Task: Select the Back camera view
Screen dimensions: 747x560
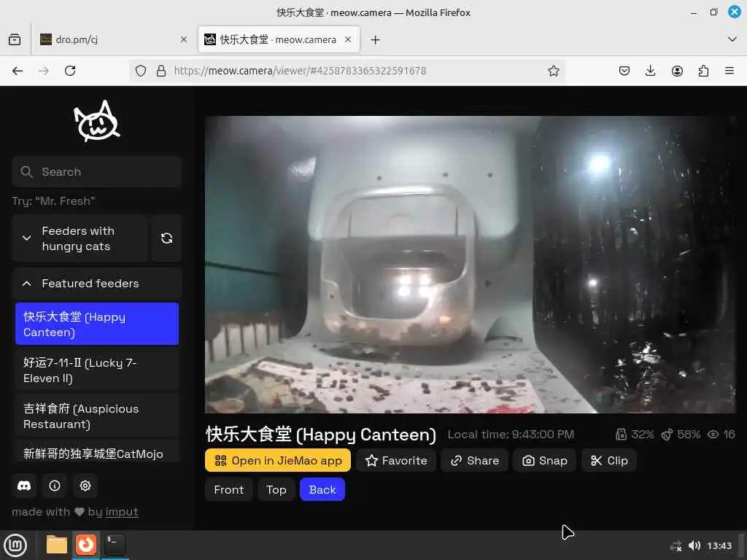Action: click(x=322, y=489)
